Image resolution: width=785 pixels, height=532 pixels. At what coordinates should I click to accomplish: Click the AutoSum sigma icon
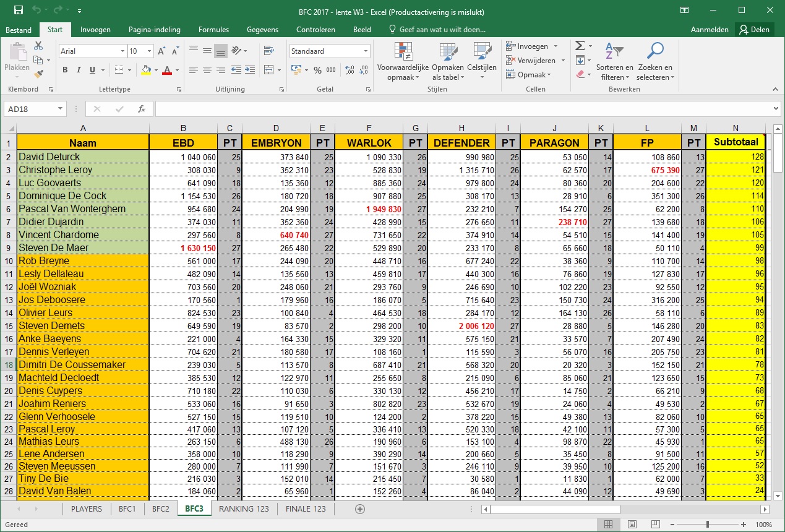coord(580,46)
